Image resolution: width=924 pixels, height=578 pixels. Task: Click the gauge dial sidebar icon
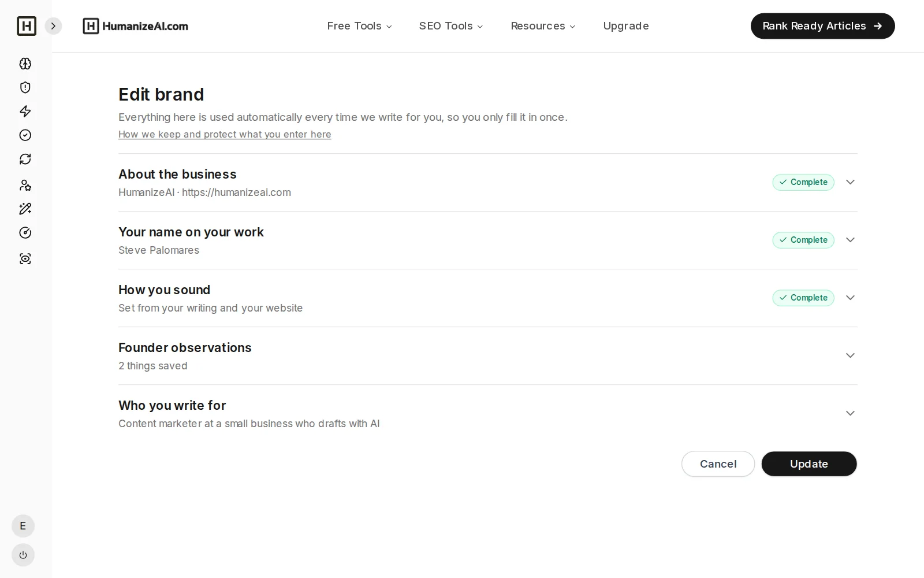coord(25,233)
